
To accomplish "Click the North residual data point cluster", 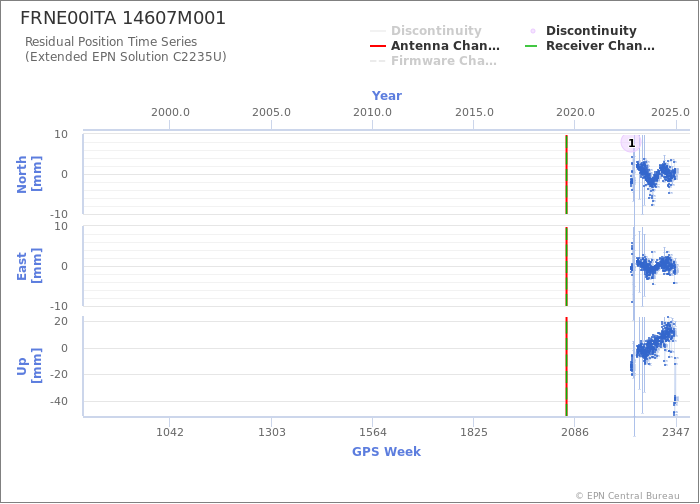I will (x=654, y=175).
